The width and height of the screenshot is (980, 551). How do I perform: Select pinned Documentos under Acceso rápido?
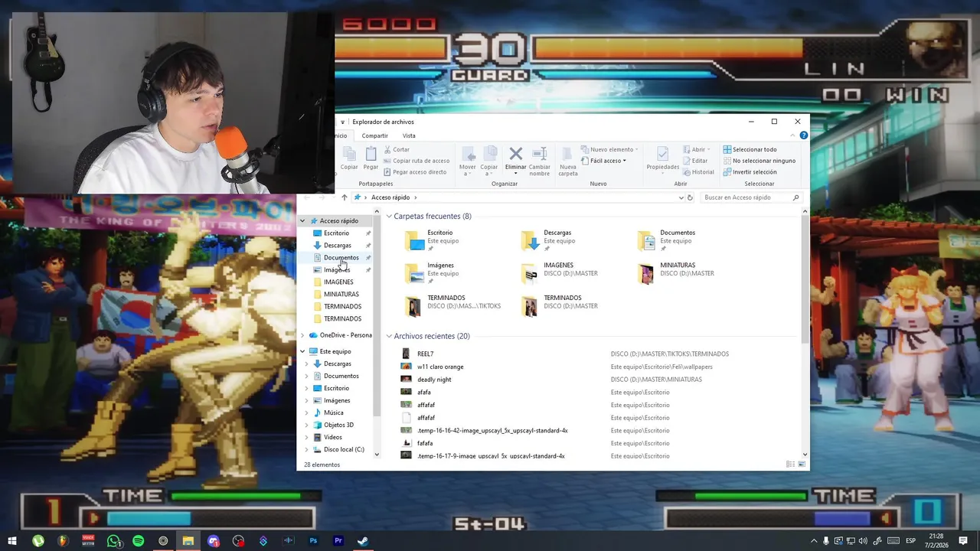(x=341, y=258)
